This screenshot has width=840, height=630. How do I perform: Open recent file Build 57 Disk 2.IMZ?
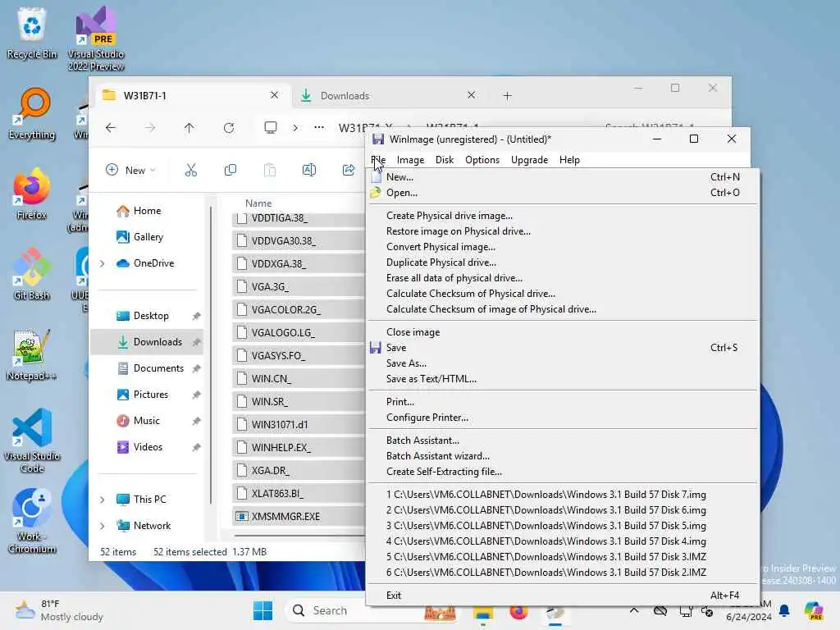563,572
